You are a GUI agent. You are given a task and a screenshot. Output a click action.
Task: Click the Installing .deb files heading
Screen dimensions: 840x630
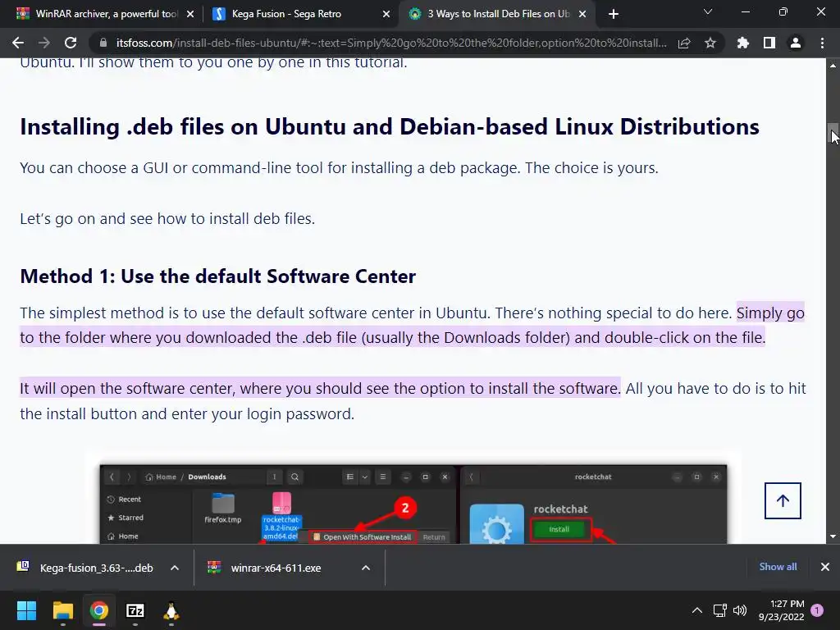[x=390, y=127]
